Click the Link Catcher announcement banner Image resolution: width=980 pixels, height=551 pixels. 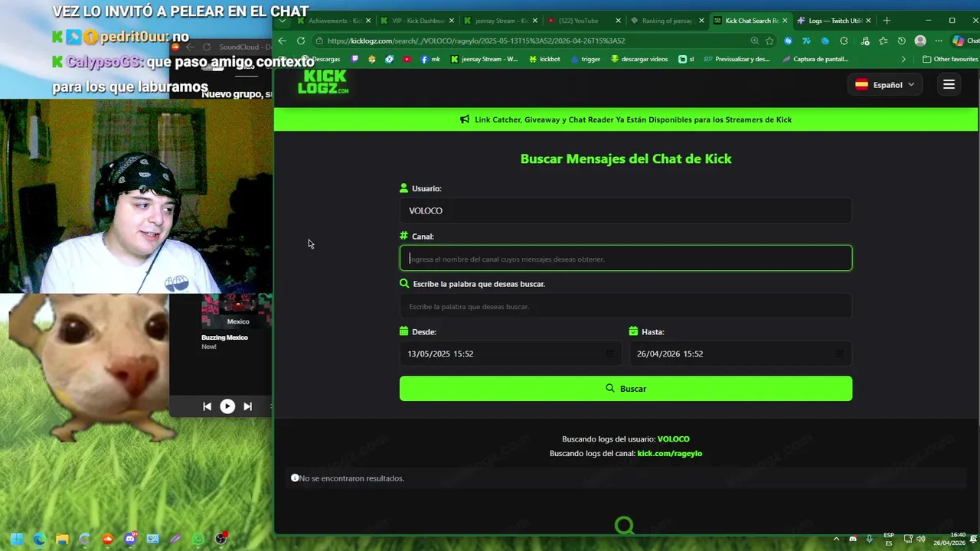626,119
